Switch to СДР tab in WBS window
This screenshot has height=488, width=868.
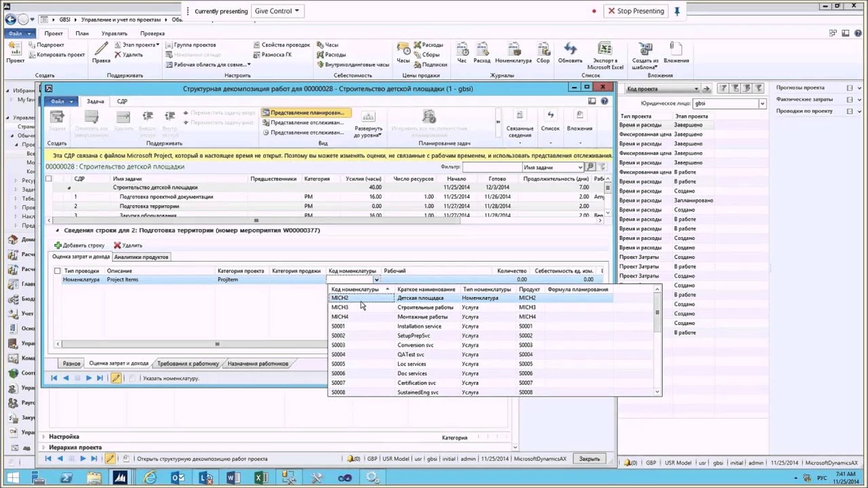(122, 101)
